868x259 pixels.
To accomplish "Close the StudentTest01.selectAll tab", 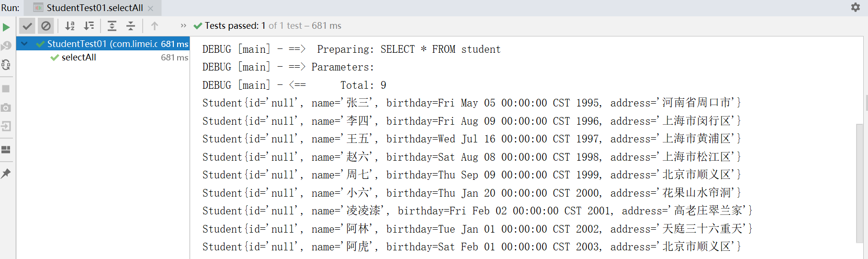I will (x=151, y=8).
